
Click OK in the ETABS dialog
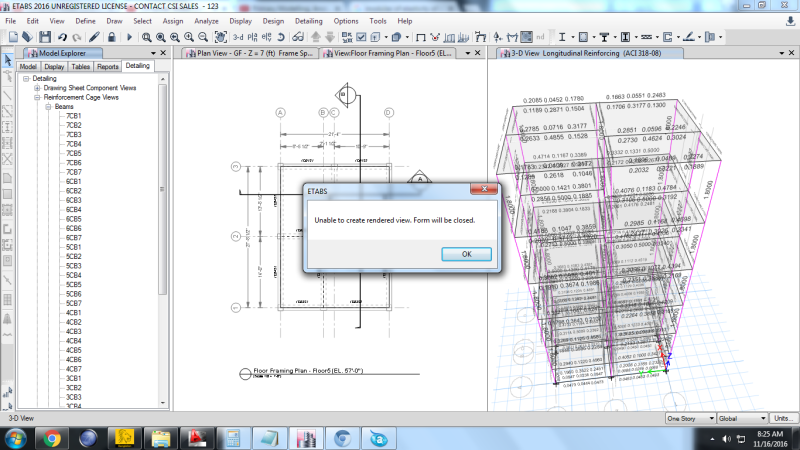click(466, 254)
